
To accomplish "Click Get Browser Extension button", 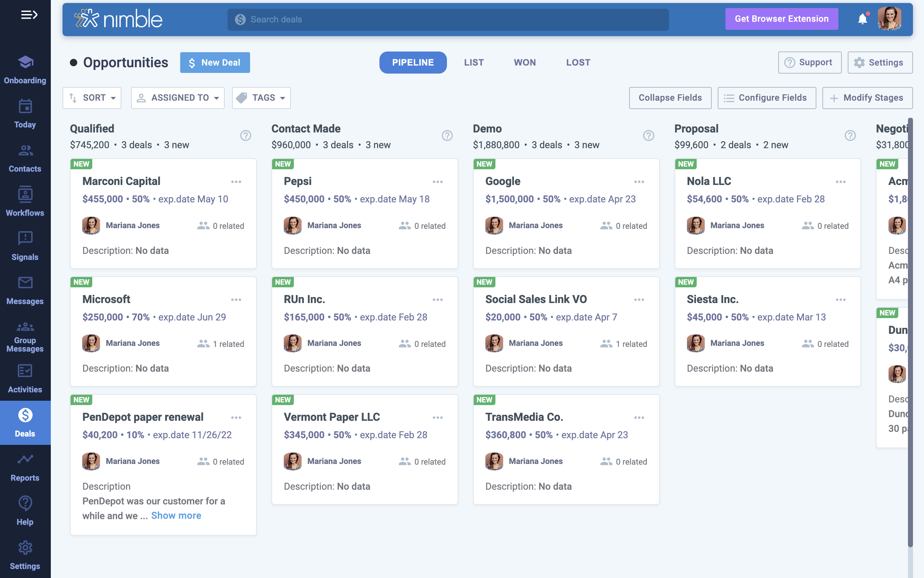I will pos(782,19).
